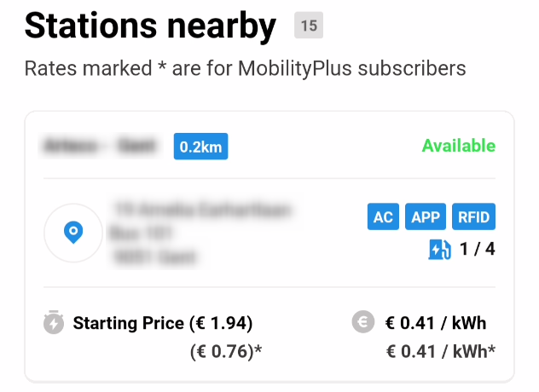Click the MobilityPlus subscribers rates note

[x=245, y=68]
